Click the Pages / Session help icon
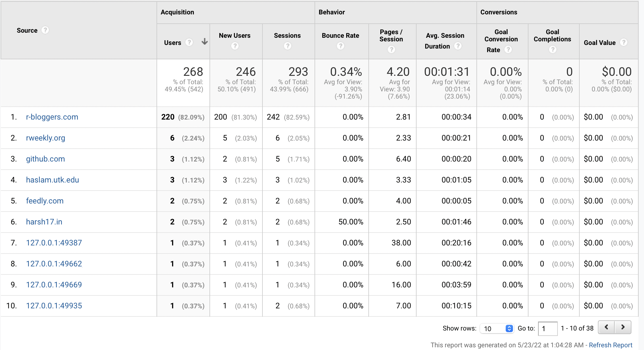This screenshot has height=350, width=644. (391, 49)
